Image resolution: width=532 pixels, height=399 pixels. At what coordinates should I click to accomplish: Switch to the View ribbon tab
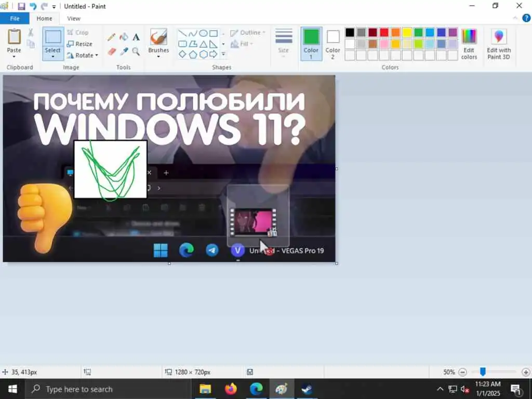coord(74,18)
